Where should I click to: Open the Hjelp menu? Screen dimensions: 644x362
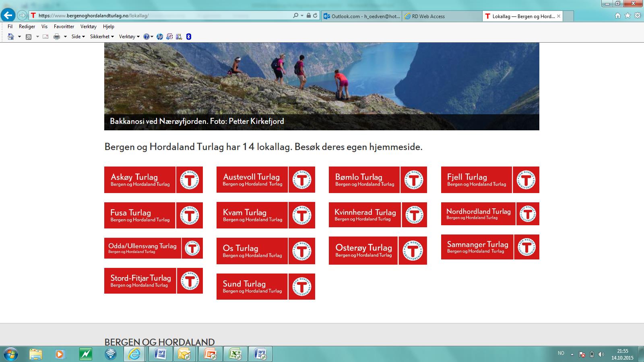(109, 27)
